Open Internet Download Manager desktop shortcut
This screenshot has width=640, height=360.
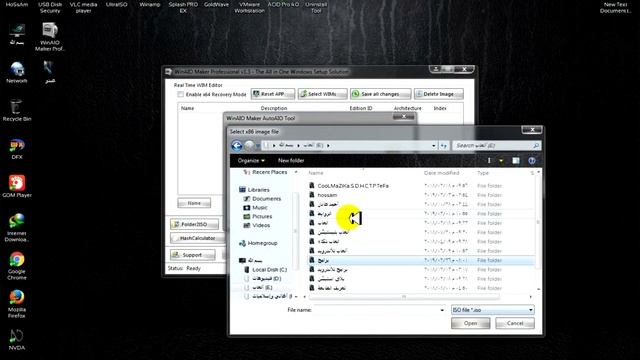point(17,228)
